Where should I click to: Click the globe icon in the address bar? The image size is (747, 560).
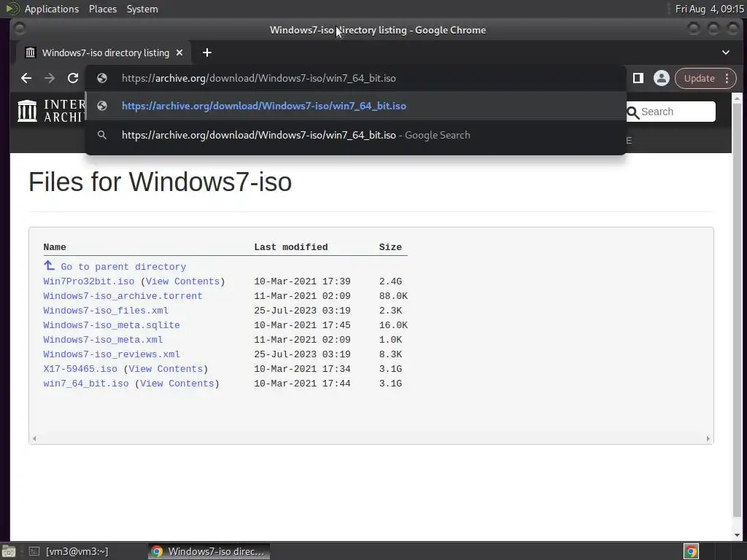(x=102, y=78)
